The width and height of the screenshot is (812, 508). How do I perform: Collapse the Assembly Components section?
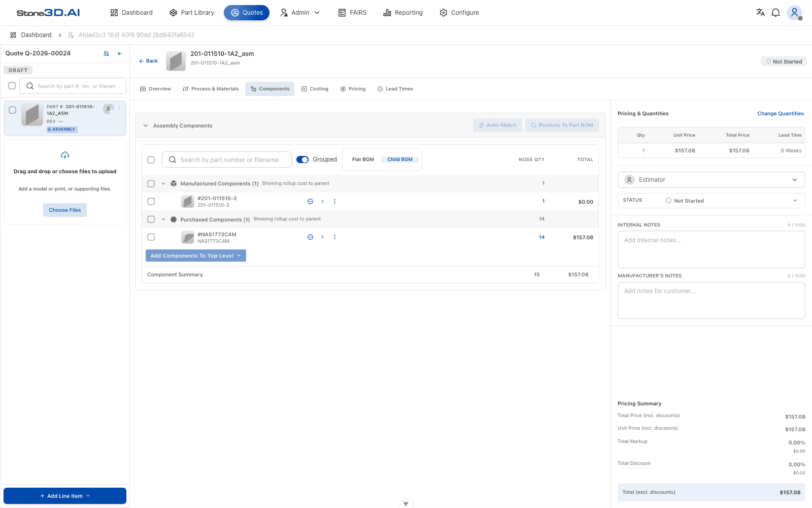click(146, 125)
